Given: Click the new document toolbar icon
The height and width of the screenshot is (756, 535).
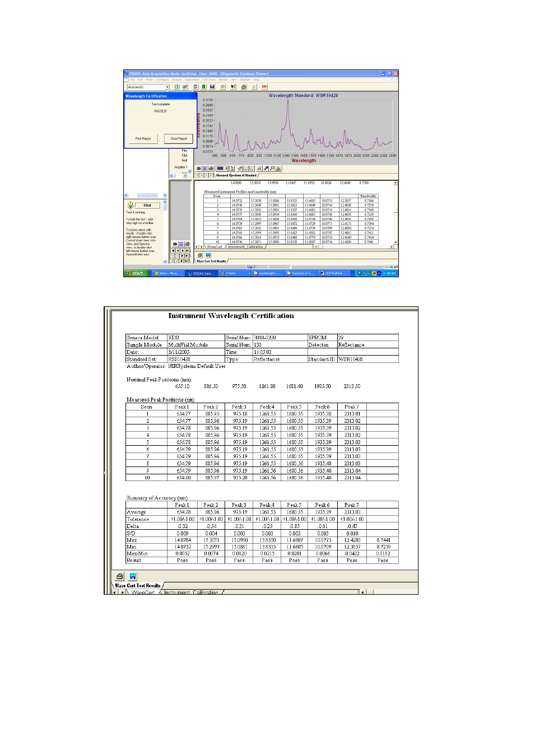Looking at the screenshot, I should pos(176,87).
